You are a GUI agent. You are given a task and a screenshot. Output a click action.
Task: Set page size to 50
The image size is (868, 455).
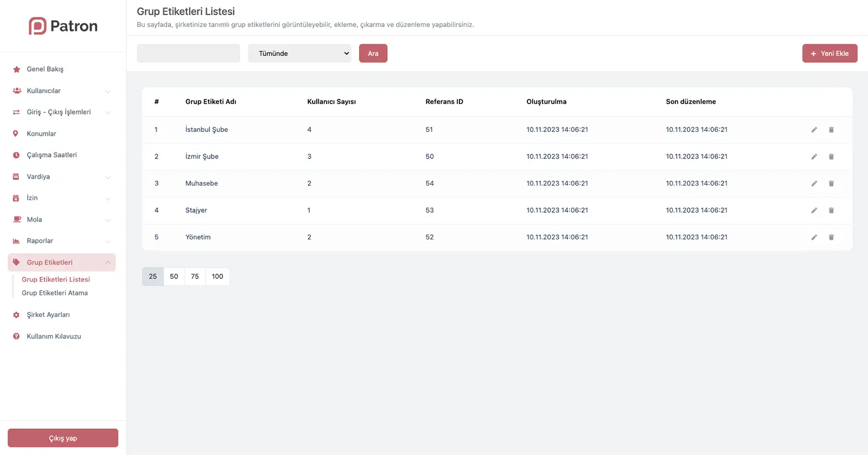(x=174, y=276)
